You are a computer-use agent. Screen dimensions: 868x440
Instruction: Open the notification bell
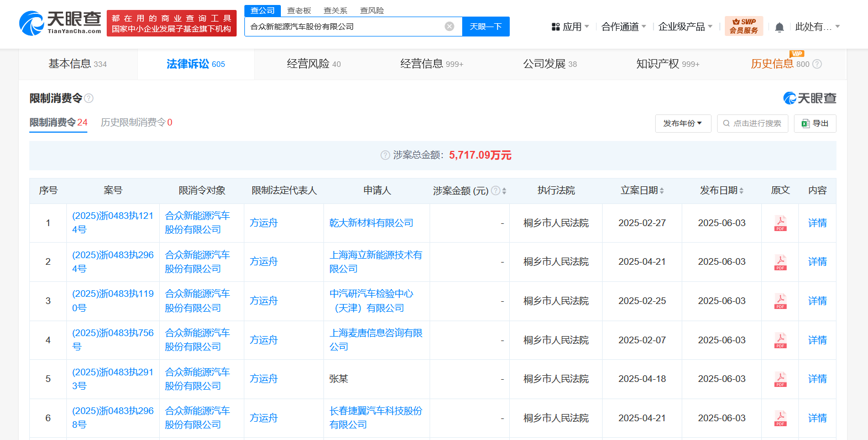(x=779, y=27)
